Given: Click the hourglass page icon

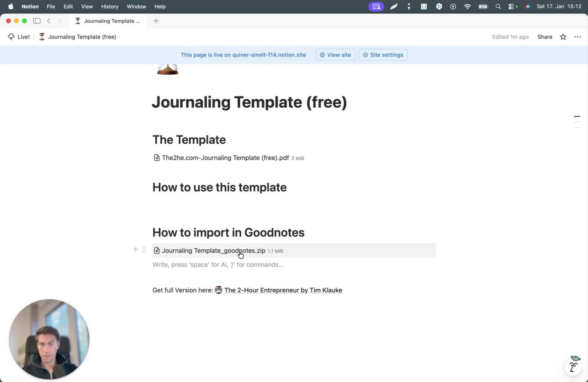Looking at the screenshot, I should [x=168, y=69].
